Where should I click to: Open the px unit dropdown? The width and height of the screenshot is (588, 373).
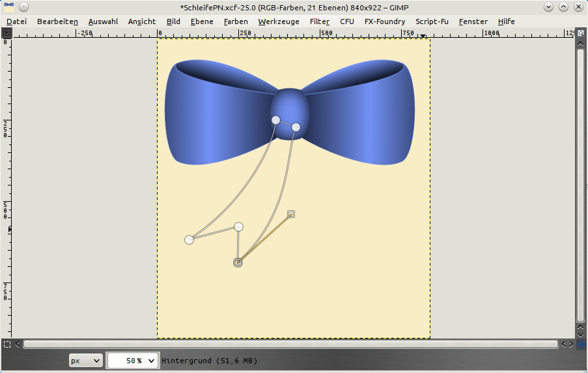pyautogui.click(x=85, y=360)
